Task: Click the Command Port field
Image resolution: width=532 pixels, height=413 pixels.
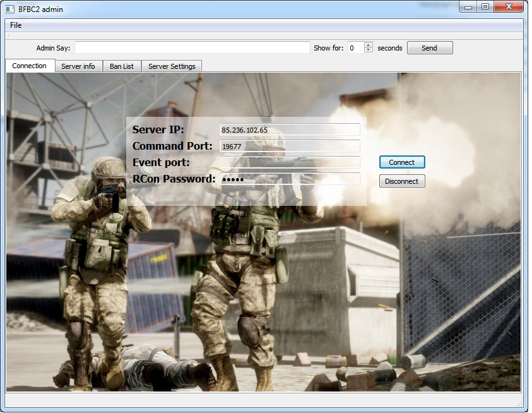Action: [x=290, y=146]
